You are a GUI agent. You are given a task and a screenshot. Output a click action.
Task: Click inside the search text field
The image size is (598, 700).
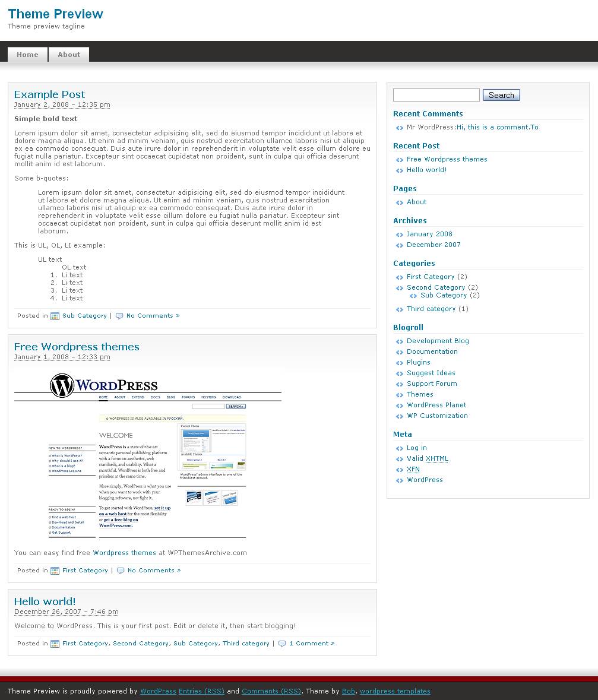tap(436, 94)
